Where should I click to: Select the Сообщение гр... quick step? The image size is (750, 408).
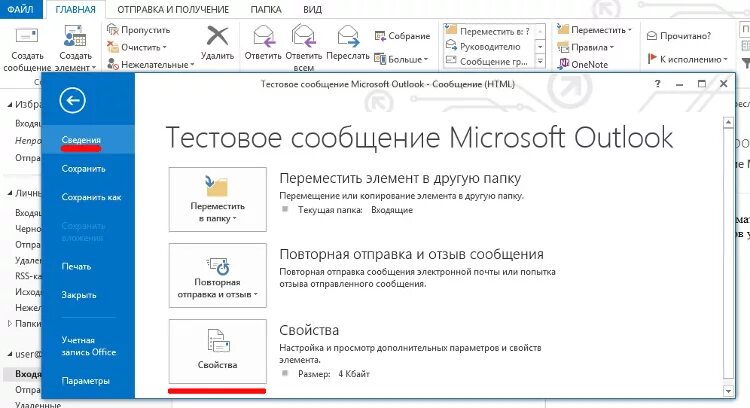(488, 61)
